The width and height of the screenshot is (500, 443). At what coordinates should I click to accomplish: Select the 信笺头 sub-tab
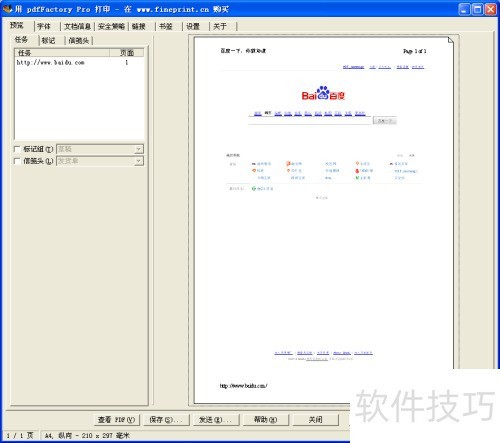click(x=79, y=41)
